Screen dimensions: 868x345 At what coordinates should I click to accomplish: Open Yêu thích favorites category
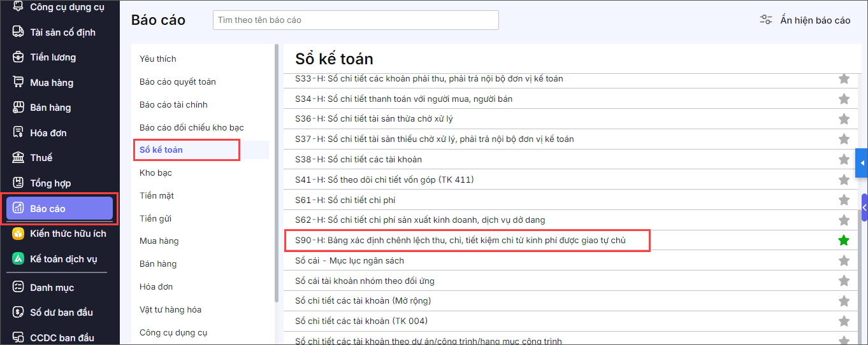pyautogui.click(x=158, y=59)
